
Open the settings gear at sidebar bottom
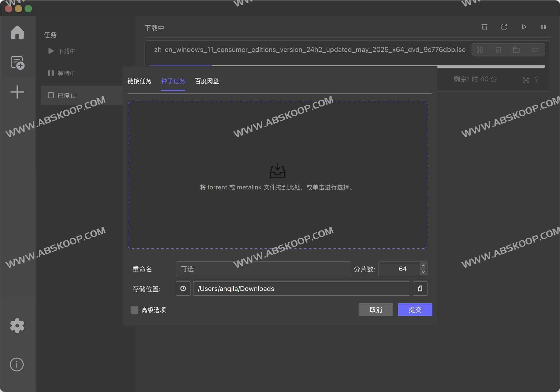pos(17,326)
